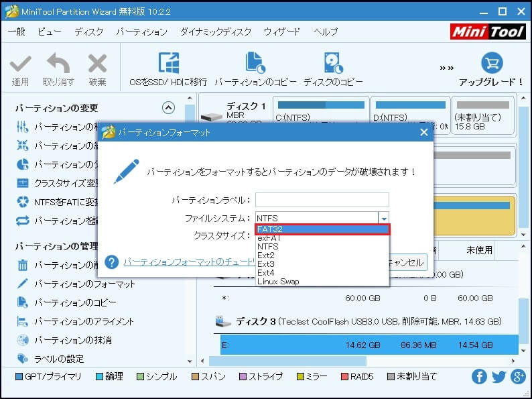
Task: Click the キャンセル button in the dialog
Action: [408, 263]
